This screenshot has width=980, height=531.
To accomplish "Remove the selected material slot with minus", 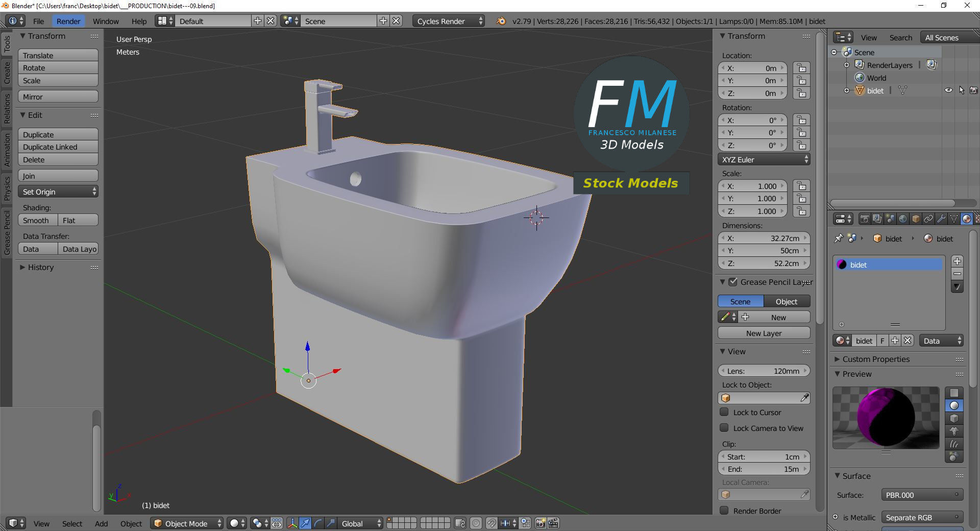I will tap(957, 274).
